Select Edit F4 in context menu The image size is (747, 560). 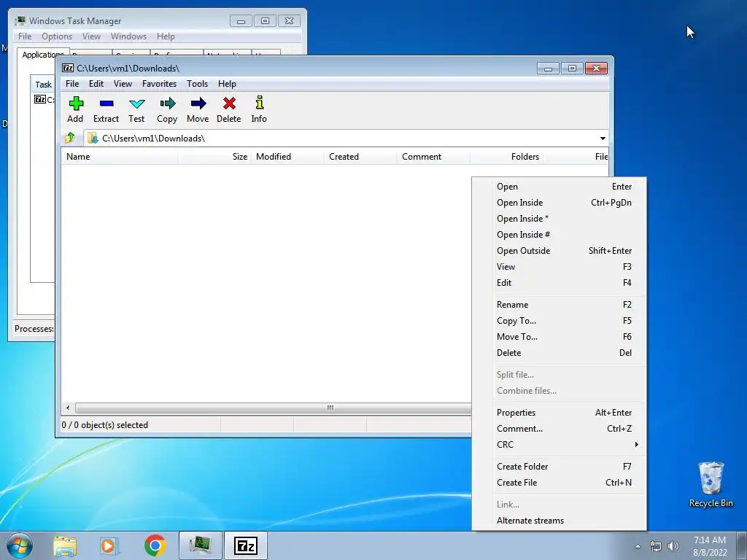560,283
